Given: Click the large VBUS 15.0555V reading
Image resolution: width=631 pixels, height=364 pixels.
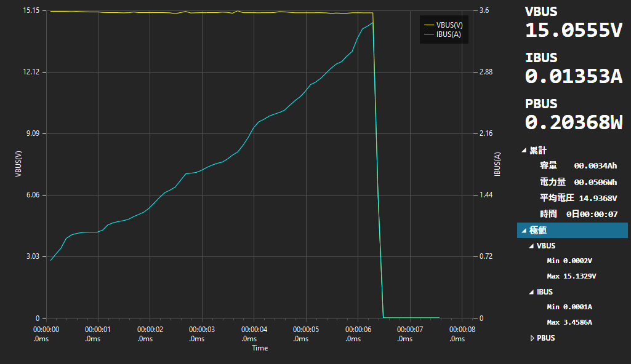Looking at the screenshot, I should tap(573, 30).
